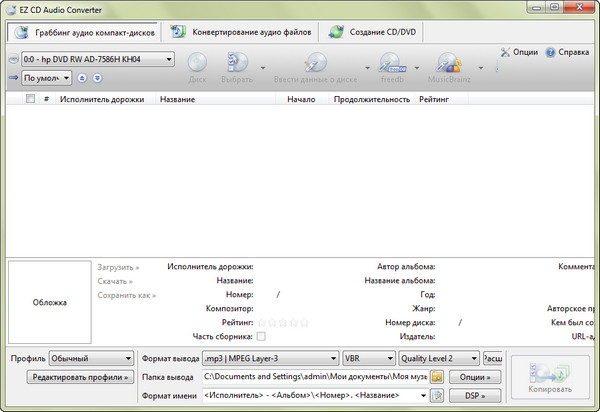Switch to Конвертирование аудио файлов tab
This screenshot has height=412, width=600.
(241, 33)
